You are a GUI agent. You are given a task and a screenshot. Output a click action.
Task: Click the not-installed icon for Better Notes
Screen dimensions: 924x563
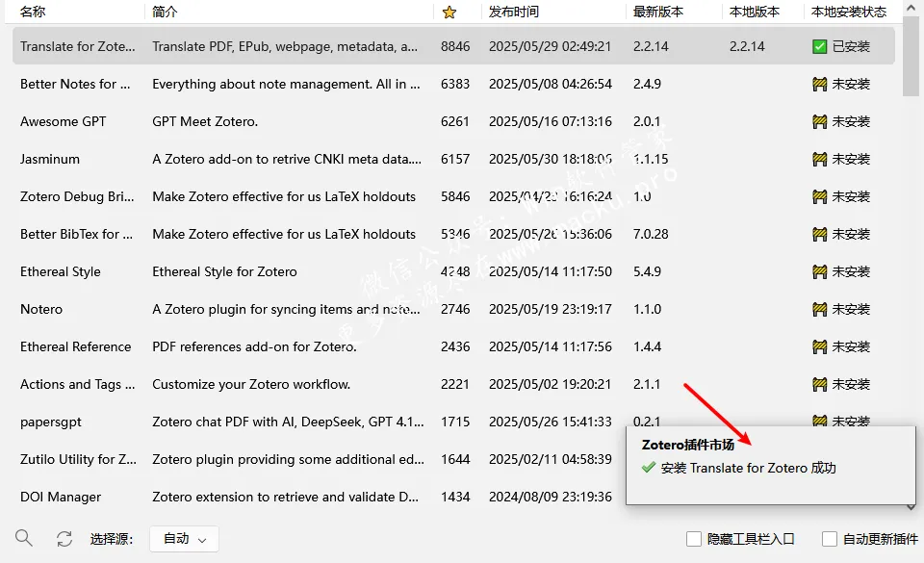tap(819, 85)
